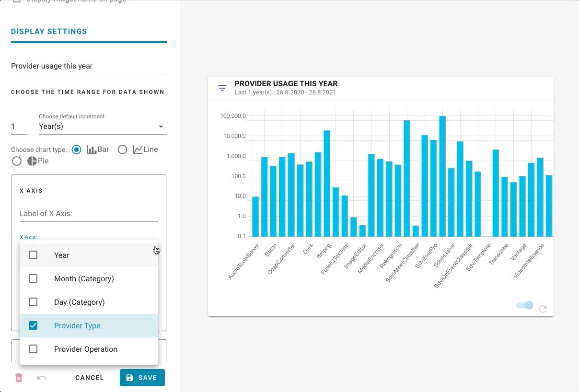Click the Cancel button
The image size is (579, 392).
coord(90,378)
